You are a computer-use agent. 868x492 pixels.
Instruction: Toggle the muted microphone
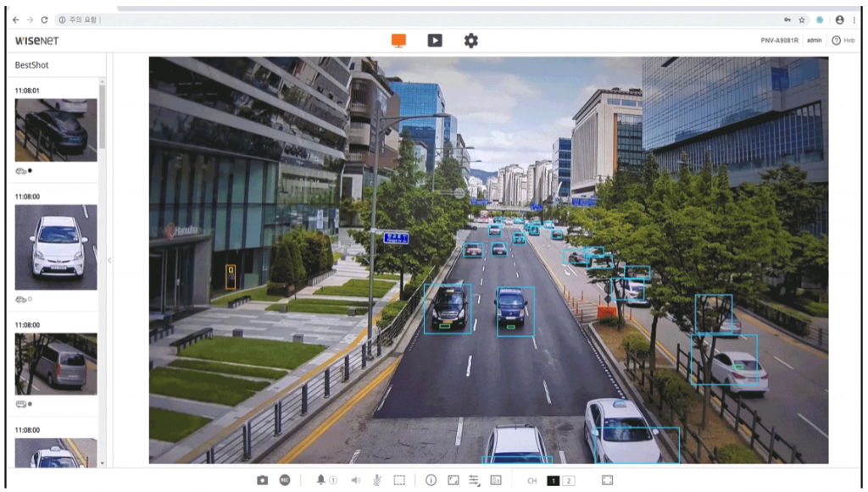click(x=377, y=480)
